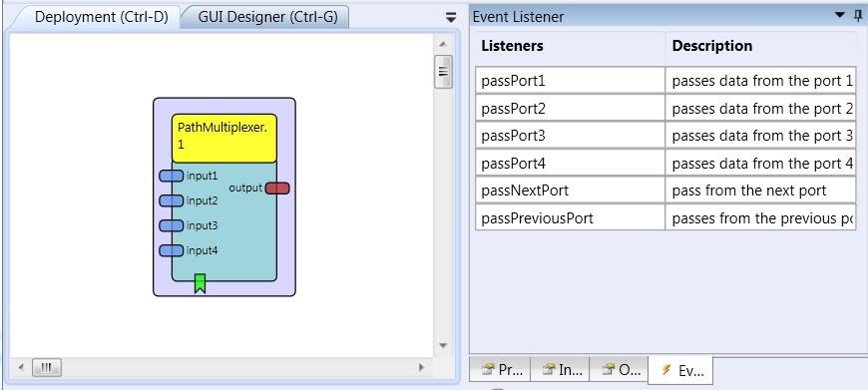The width and height of the screenshot is (868, 390).
Task: Click the horizontal scrollbar thumb
Action: (47, 367)
